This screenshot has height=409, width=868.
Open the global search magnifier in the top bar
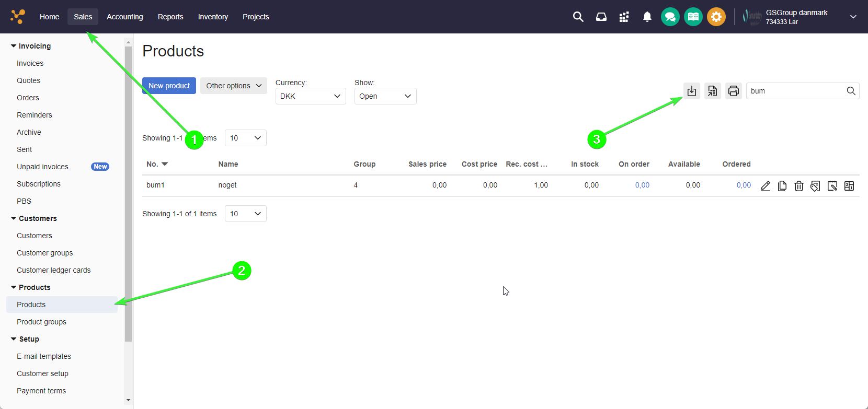(578, 17)
